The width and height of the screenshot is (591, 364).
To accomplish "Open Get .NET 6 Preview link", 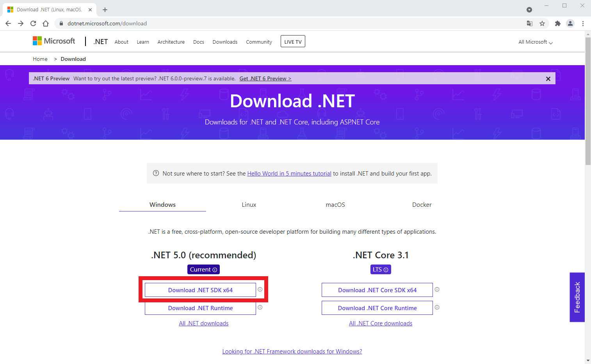I will 265,78.
